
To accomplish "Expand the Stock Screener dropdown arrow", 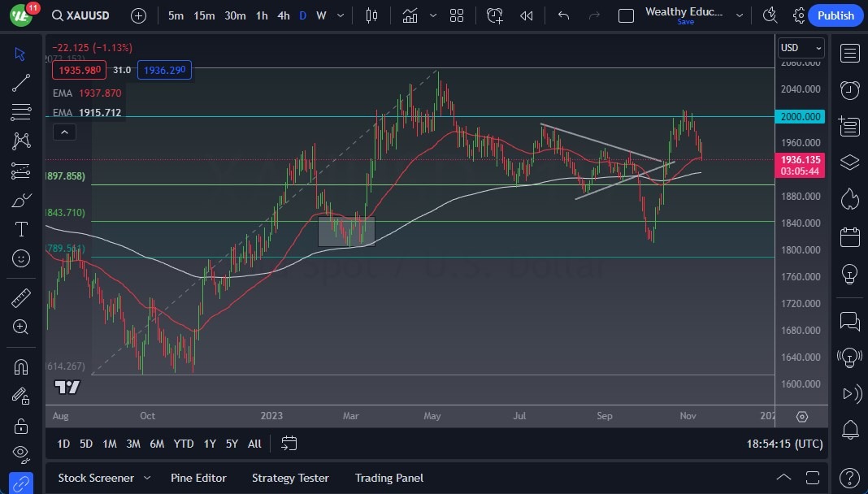I will tap(147, 478).
